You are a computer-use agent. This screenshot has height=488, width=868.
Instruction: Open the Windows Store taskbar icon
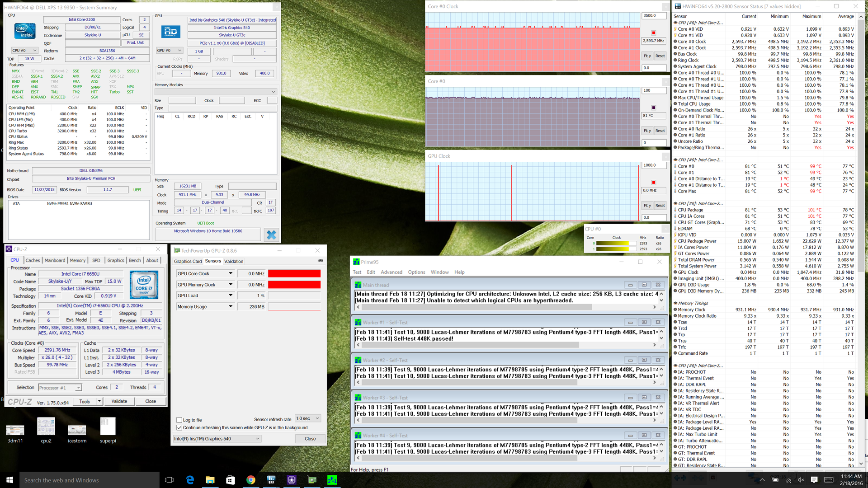[230, 480]
